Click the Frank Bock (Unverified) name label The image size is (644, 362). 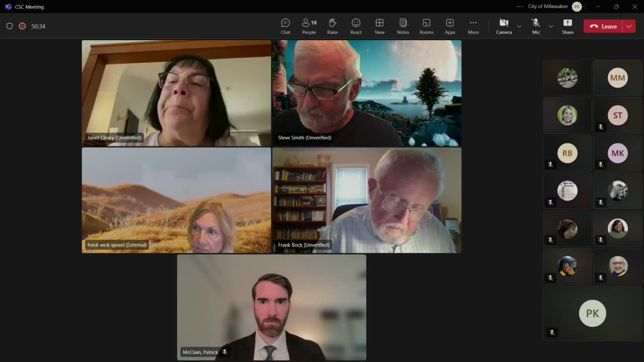pyautogui.click(x=303, y=245)
